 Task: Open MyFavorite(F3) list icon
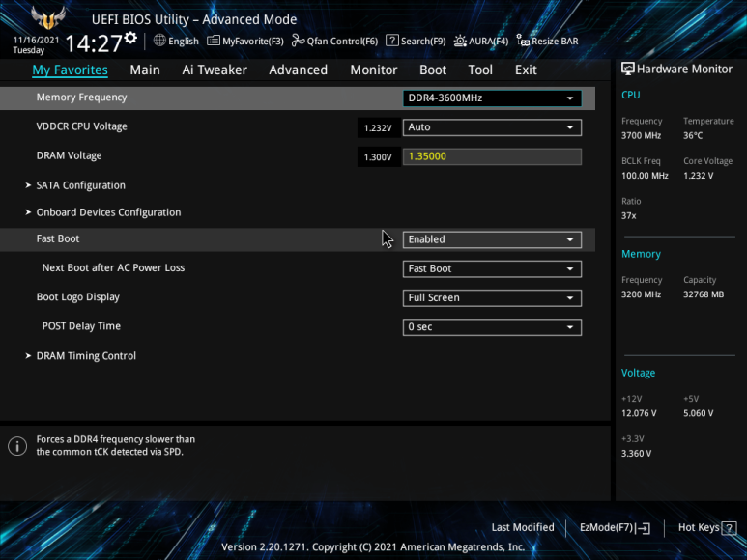point(214,41)
